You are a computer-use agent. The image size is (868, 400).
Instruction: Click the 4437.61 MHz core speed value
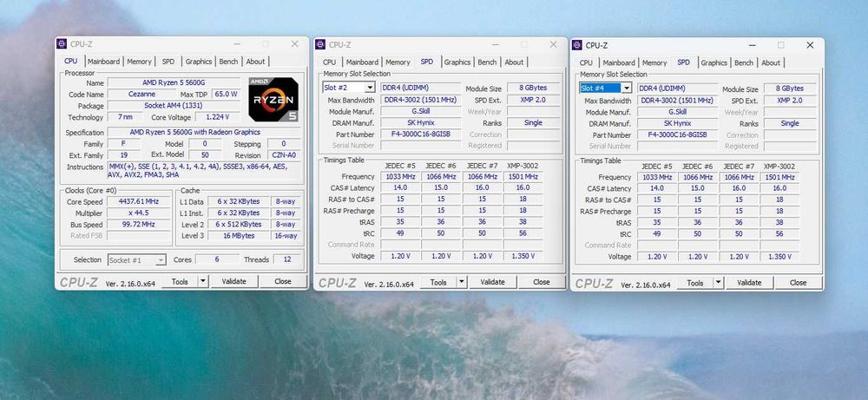click(x=138, y=201)
